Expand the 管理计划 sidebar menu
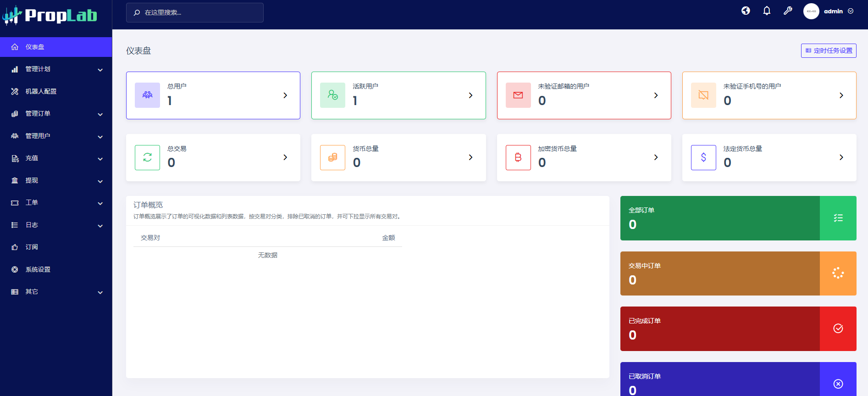Viewport: 868px width, 396px height. point(56,69)
